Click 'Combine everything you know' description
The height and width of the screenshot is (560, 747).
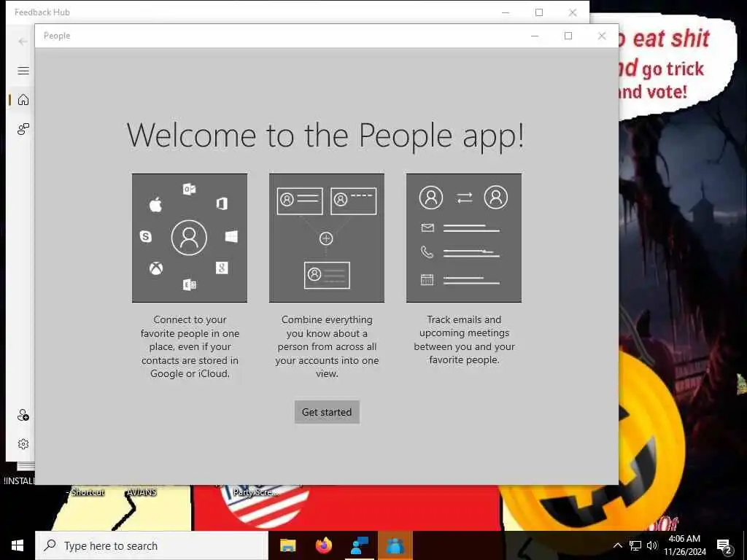point(327,346)
